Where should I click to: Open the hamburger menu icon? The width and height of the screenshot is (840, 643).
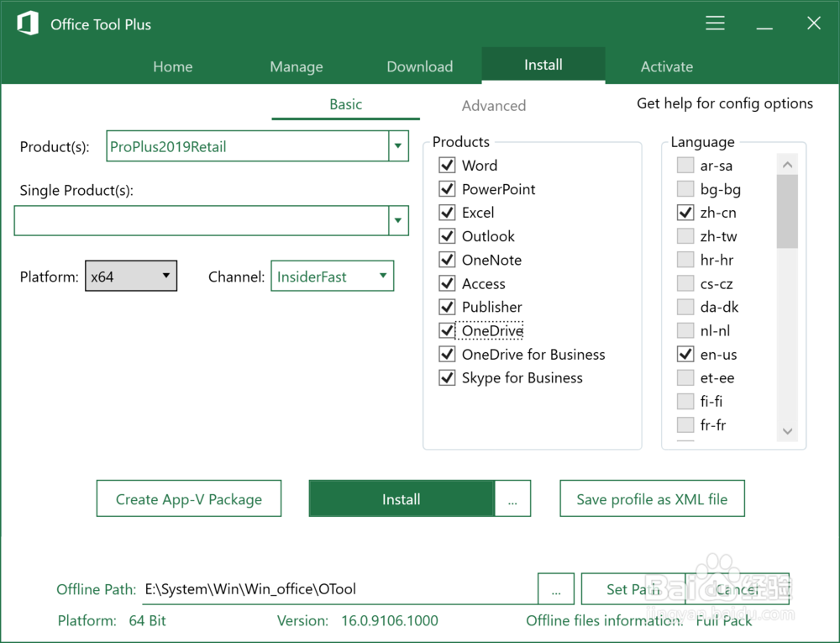715,23
